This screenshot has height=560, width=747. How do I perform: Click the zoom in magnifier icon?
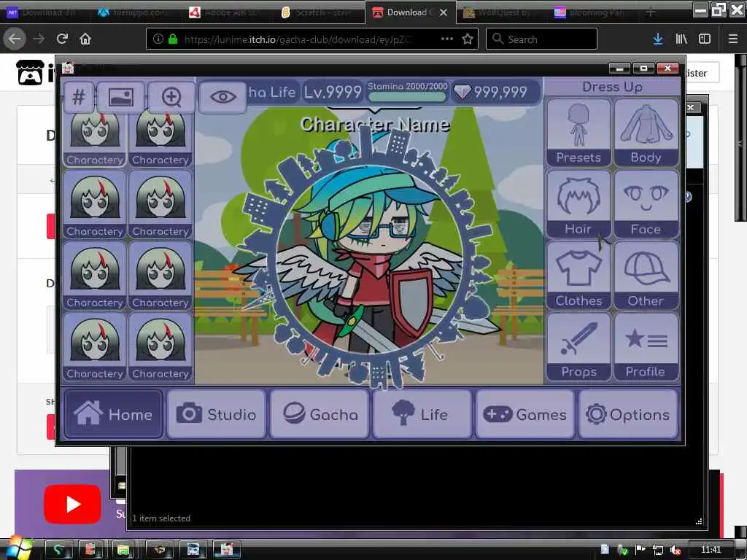pyautogui.click(x=171, y=97)
